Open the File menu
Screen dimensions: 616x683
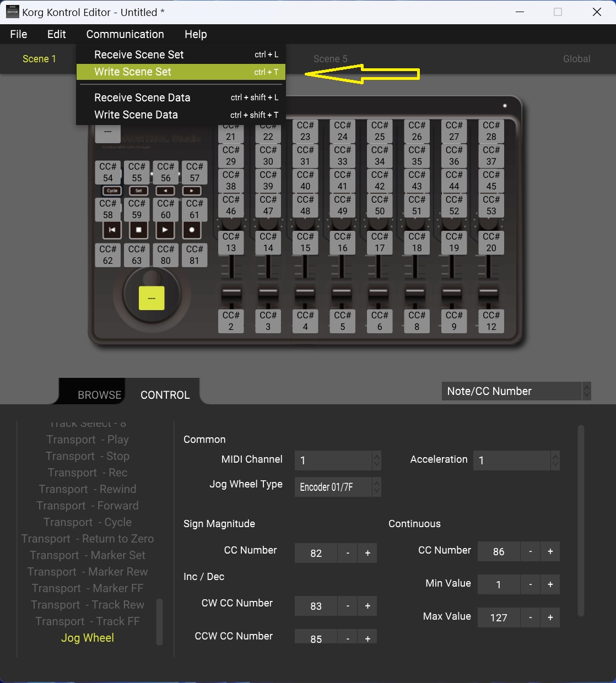pyautogui.click(x=19, y=34)
